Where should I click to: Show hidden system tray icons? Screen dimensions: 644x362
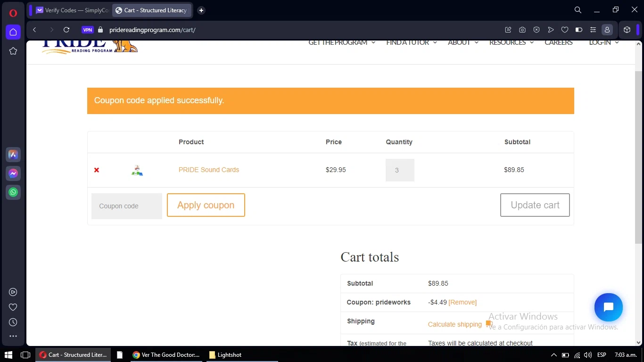point(553,355)
